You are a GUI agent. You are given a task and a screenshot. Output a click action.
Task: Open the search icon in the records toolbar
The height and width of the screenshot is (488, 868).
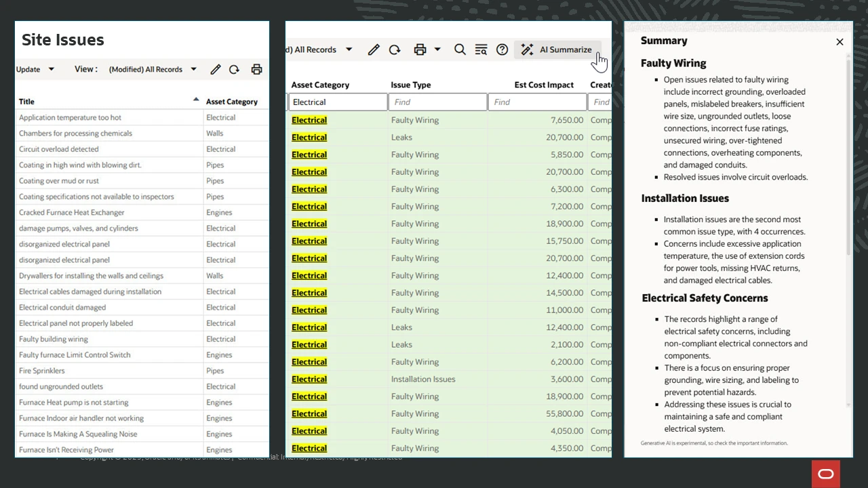coord(460,49)
